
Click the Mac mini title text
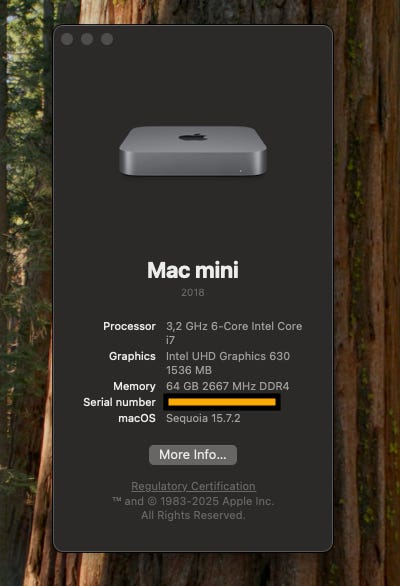click(x=193, y=270)
